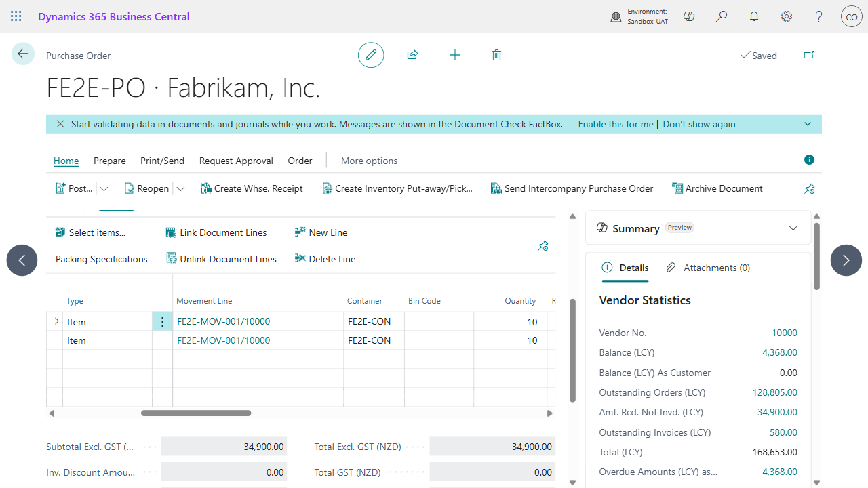
Task: Click Delete Line action
Action: pyautogui.click(x=325, y=259)
